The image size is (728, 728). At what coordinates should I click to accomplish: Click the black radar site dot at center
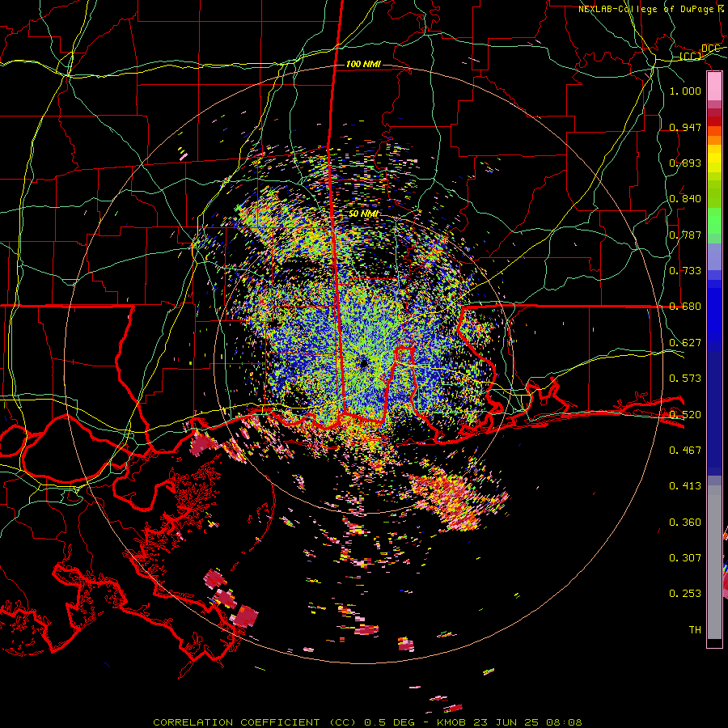coord(363,363)
